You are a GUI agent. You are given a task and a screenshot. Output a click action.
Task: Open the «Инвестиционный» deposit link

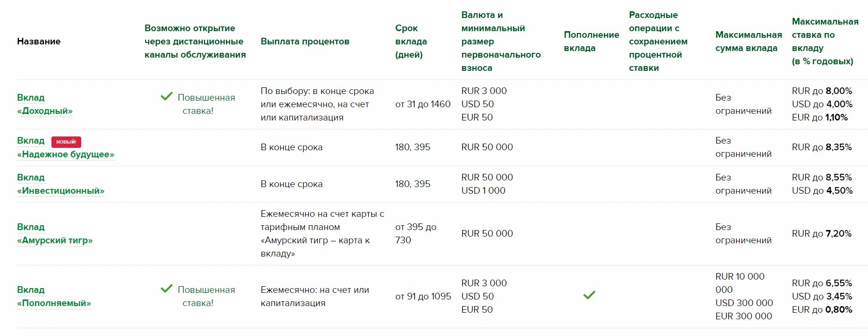click(x=60, y=191)
